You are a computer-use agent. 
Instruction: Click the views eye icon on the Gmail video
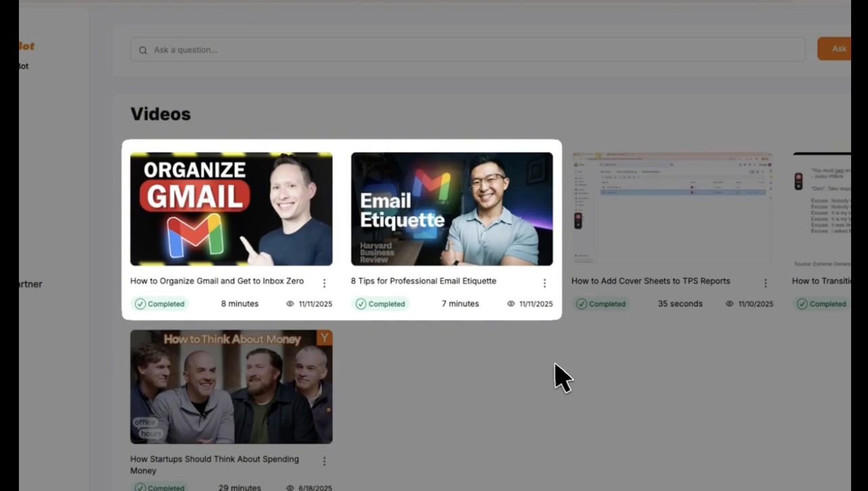290,304
